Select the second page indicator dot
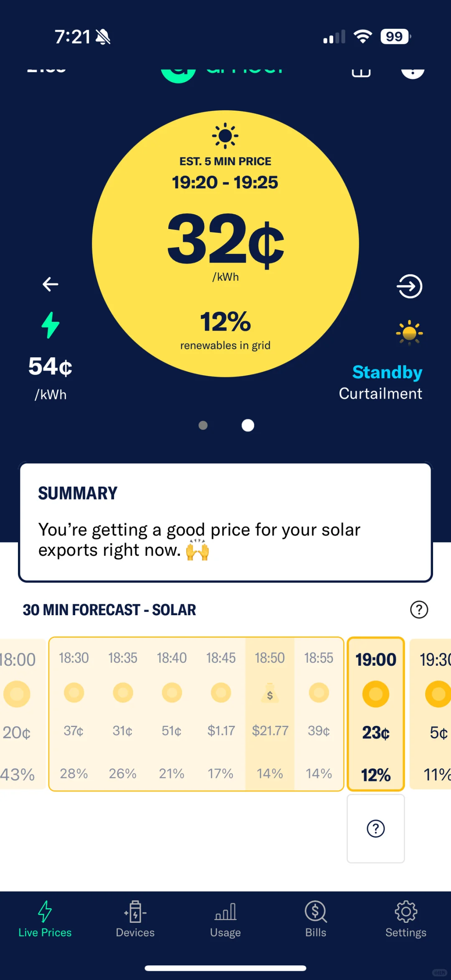 click(x=248, y=425)
